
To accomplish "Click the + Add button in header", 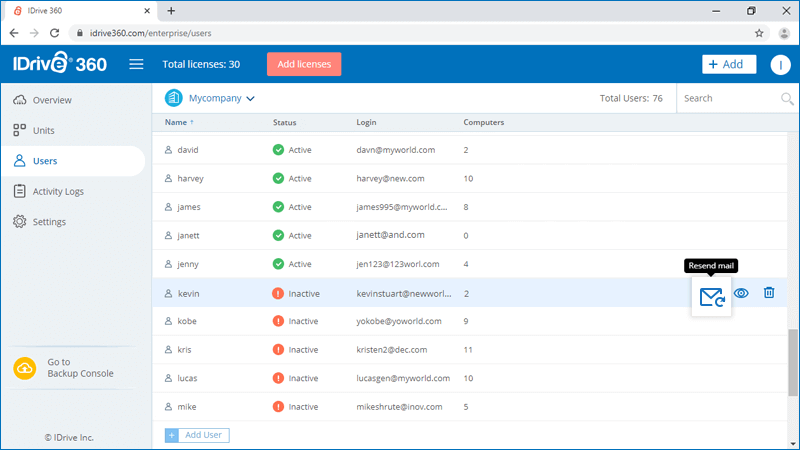I will pyautogui.click(x=729, y=64).
